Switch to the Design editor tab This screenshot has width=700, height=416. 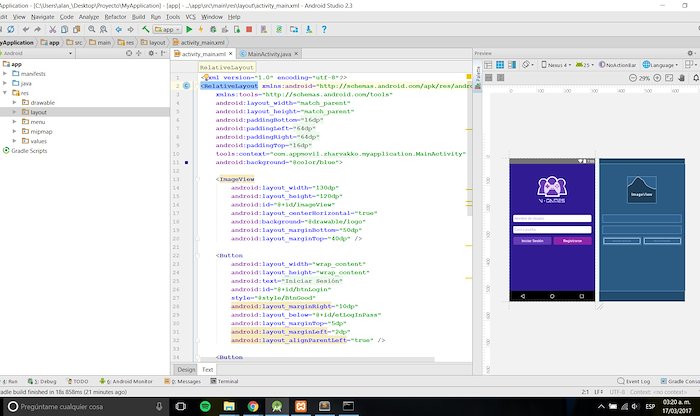click(x=186, y=370)
